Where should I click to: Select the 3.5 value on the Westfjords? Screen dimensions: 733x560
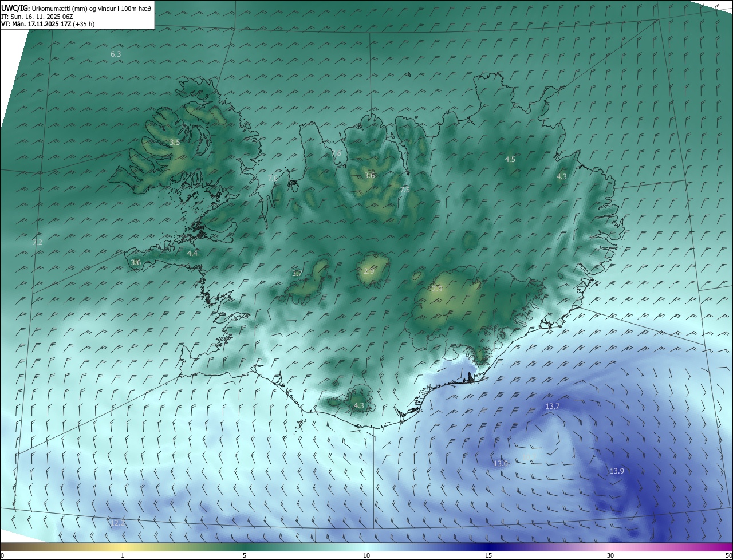tap(175, 142)
